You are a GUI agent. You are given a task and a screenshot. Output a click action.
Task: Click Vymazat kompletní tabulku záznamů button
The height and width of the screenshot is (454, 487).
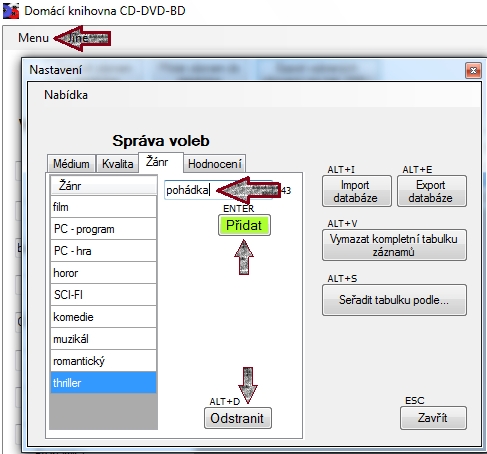point(394,245)
